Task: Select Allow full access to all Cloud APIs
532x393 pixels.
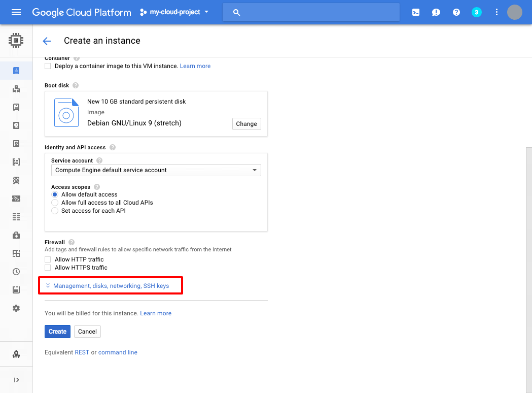Action: (55, 203)
